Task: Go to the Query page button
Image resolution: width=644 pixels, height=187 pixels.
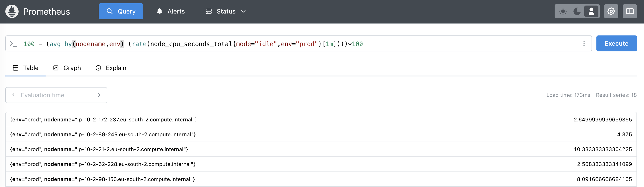Action: click(121, 12)
